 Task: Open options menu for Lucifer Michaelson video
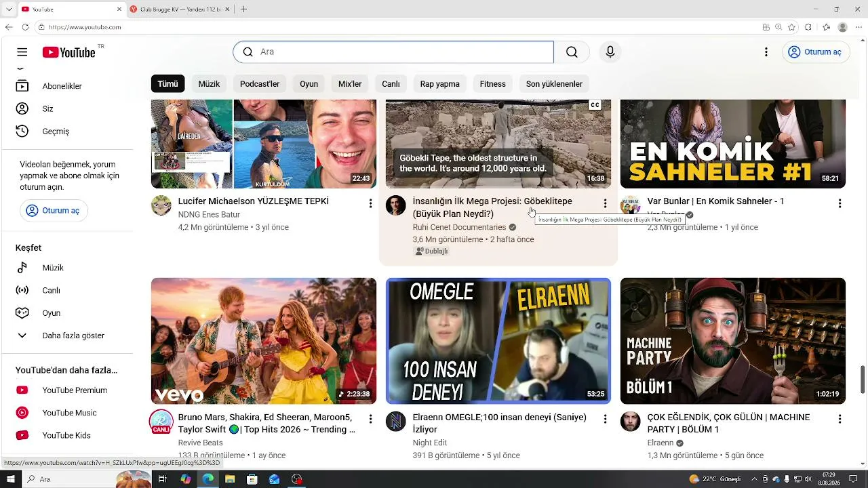(x=370, y=203)
